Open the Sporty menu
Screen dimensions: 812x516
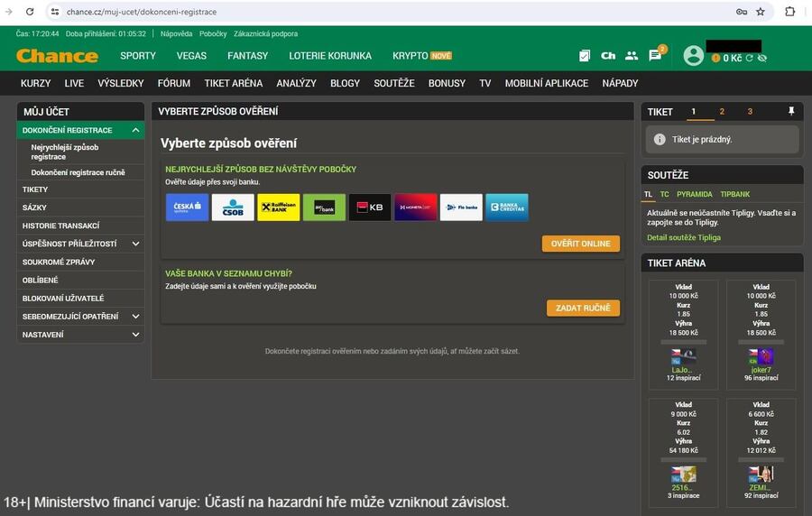(x=138, y=55)
